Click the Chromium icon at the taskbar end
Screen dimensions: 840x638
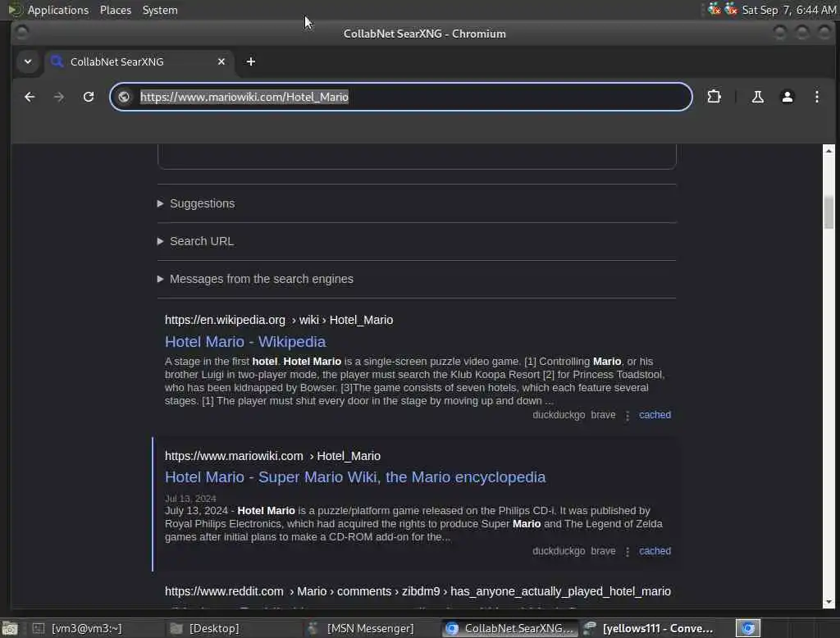[748, 628]
